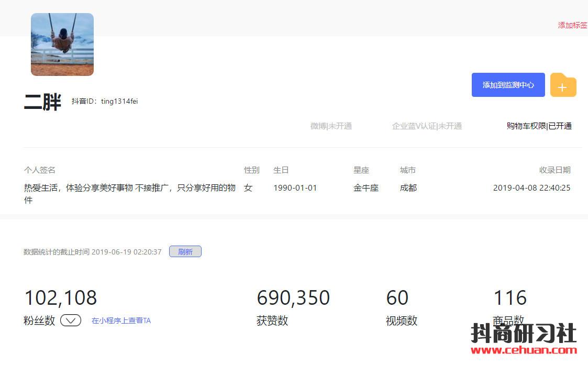Click the personal signature text starting 热爱生活

click(x=129, y=188)
